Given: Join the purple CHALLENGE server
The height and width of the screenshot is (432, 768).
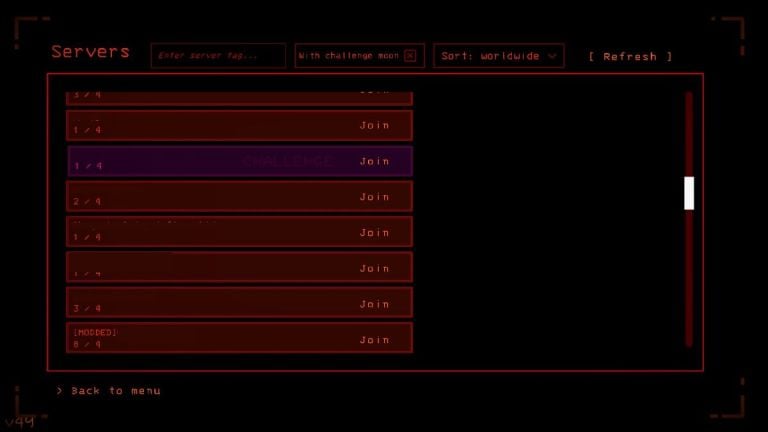Looking at the screenshot, I should 374,161.
